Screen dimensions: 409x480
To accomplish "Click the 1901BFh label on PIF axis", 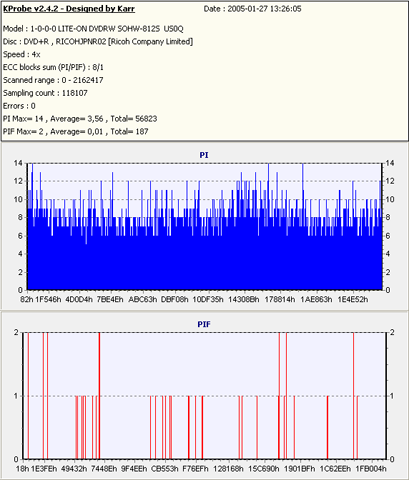I will coord(299,469).
